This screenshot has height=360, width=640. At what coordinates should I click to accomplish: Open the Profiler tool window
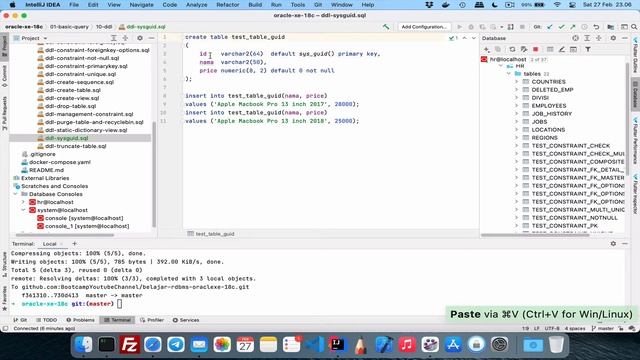click(152, 320)
